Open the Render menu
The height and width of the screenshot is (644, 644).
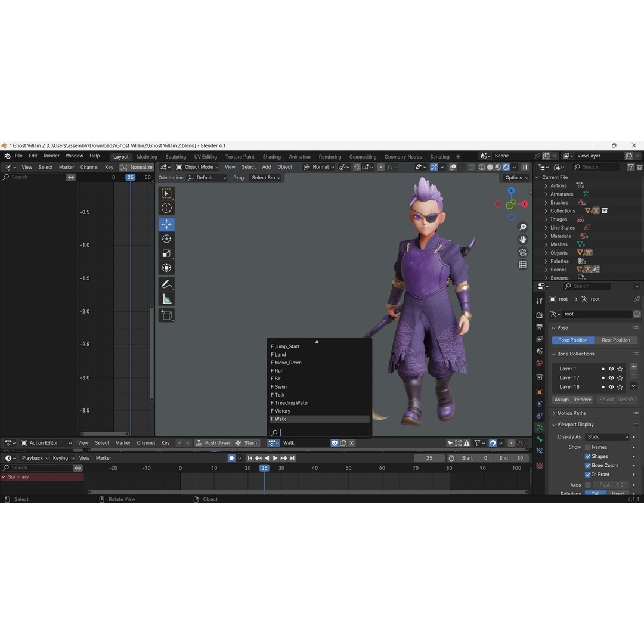point(51,156)
